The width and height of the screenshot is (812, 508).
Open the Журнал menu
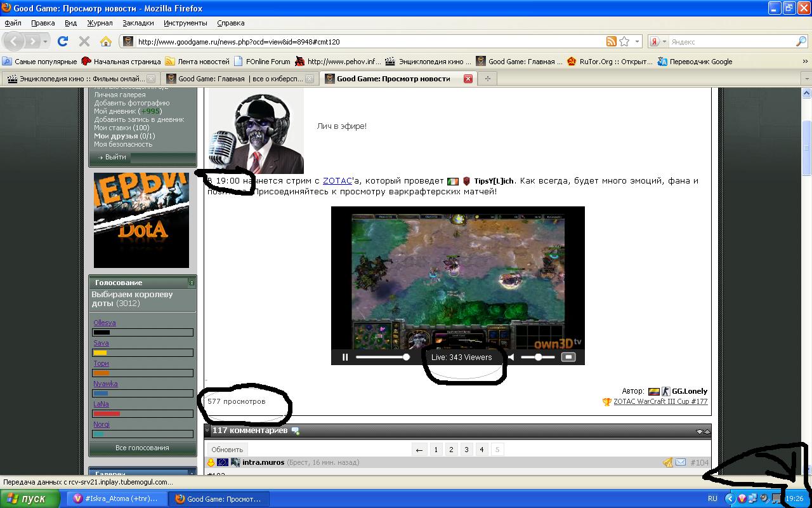pos(100,23)
